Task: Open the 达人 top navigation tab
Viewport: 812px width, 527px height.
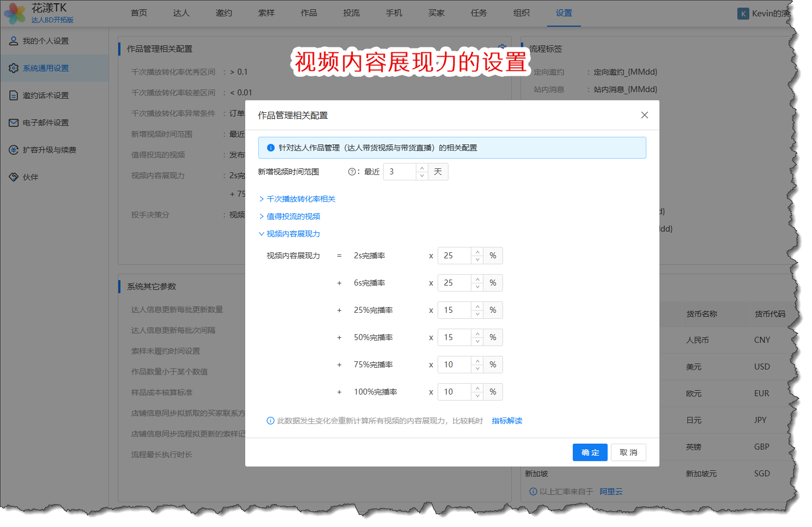Action: click(x=181, y=13)
